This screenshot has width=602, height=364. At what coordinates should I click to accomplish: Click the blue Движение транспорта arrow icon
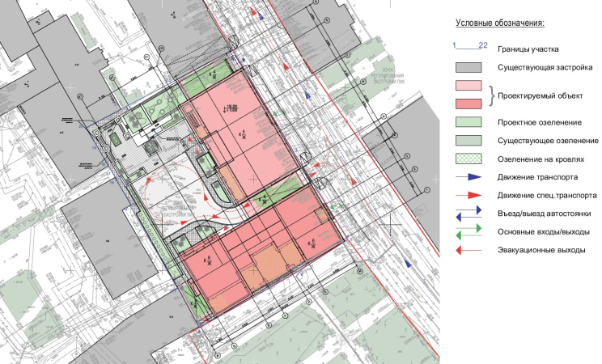tap(469, 178)
